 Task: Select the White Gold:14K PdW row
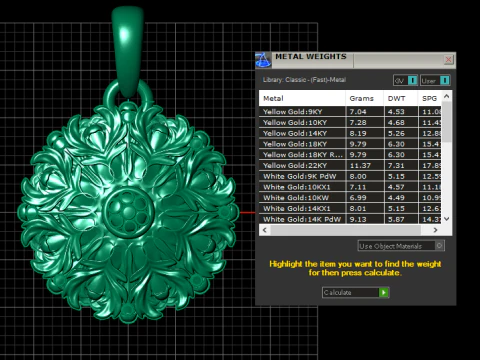(350, 219)
